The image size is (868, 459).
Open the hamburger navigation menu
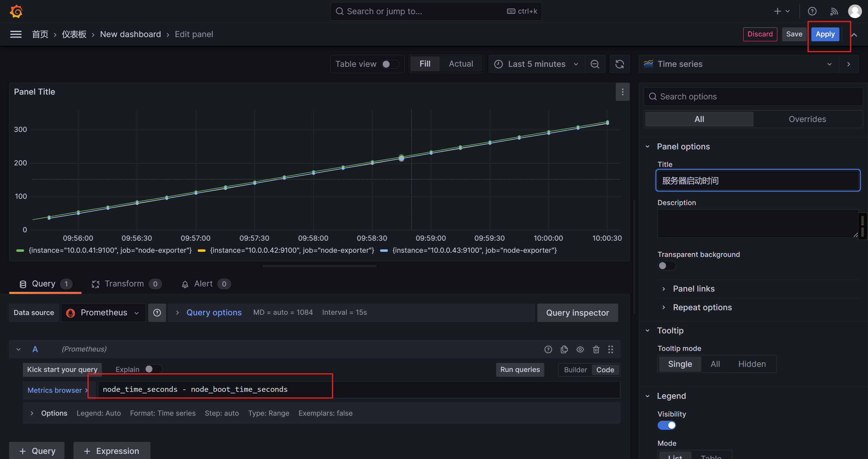click(x=16, y=34)
